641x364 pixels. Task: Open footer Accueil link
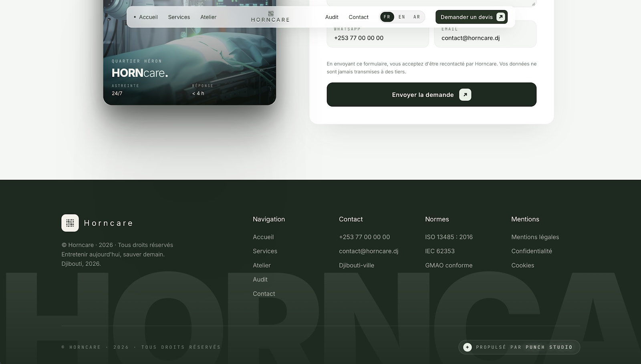pos(263,237)
